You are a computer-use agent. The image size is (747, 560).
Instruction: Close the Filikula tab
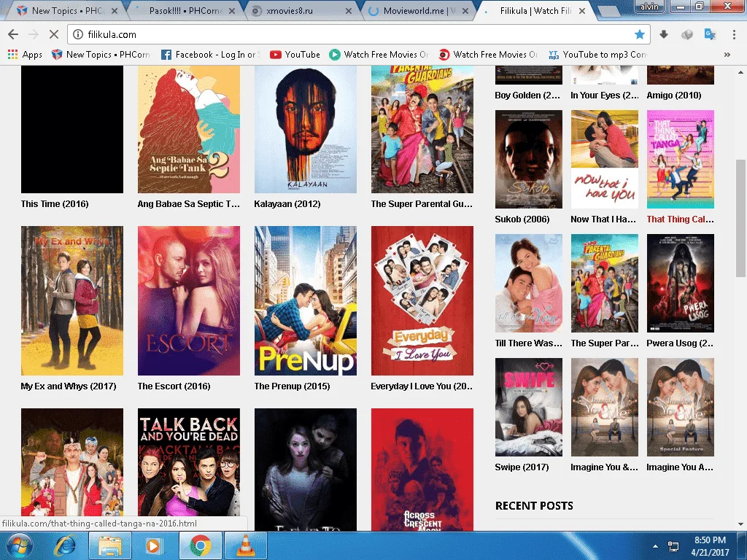coord(582,10)
